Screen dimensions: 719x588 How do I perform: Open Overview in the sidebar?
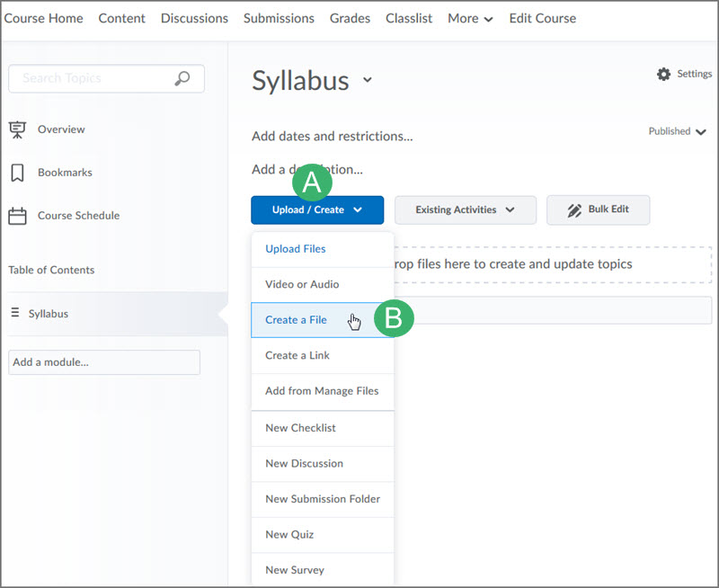pyautogui.click(x=61, y=129)
